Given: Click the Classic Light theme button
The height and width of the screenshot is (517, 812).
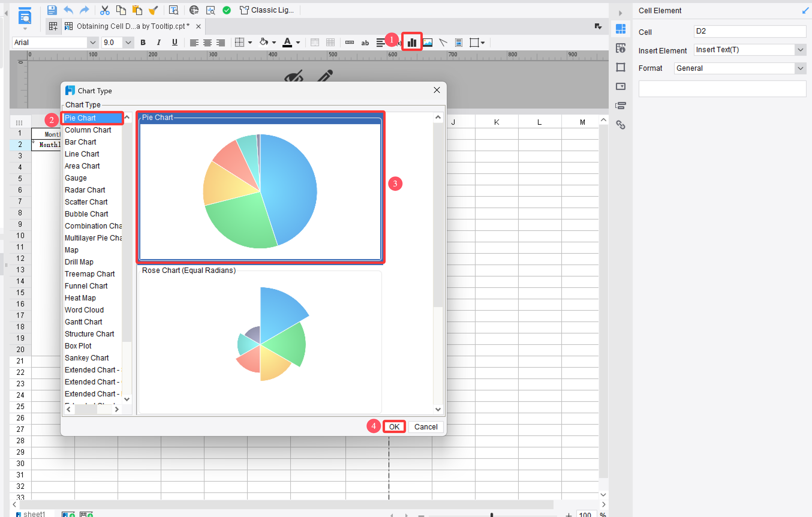Looking at the screenshot, I should coord(267,10).
